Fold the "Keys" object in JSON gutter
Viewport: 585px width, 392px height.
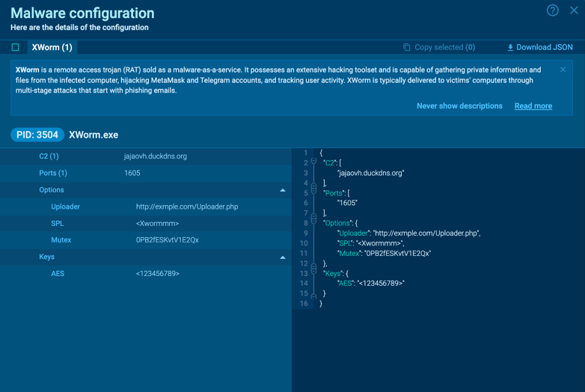click(x=313, y=273)
